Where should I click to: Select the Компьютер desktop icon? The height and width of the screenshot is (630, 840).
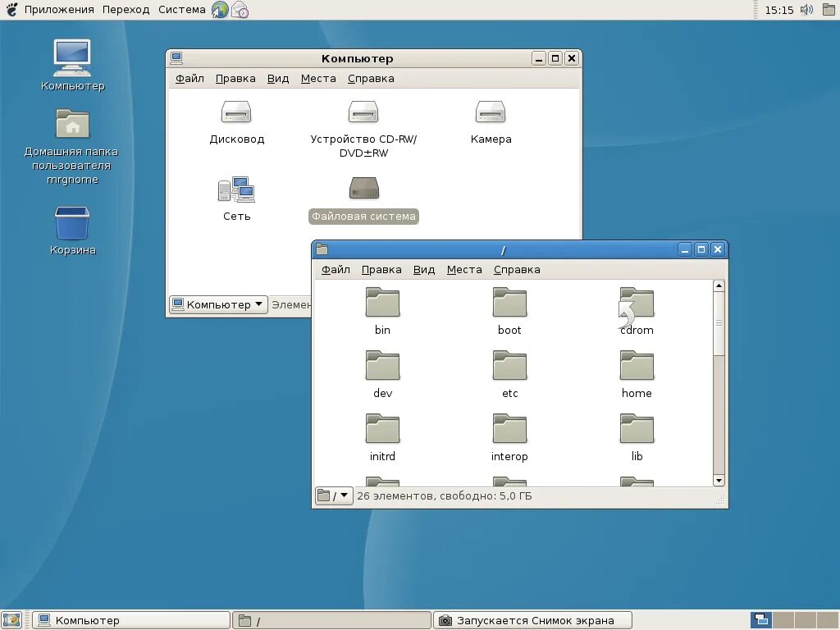click(72, 58)
